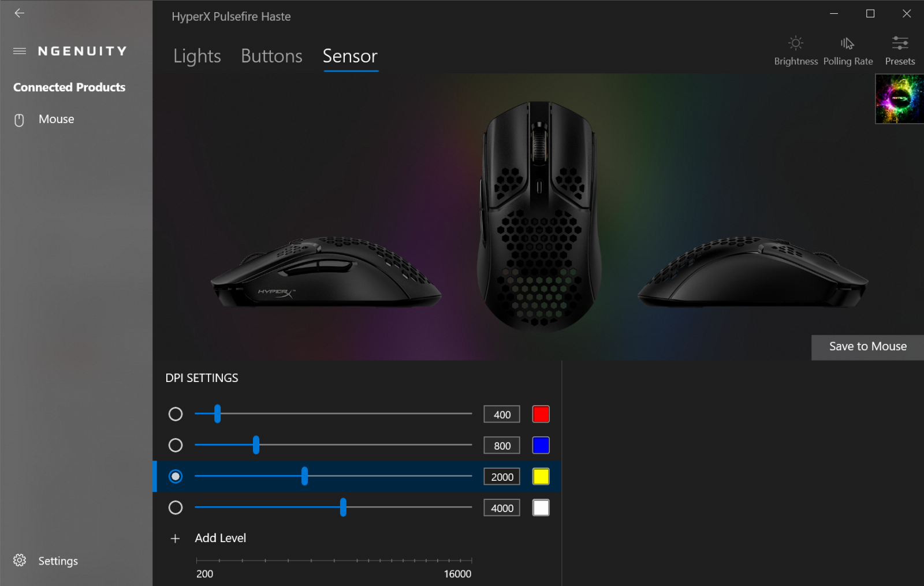The width and height of the screenshot is (924, 586).
Task: Select the 4000 DPI radio button
Action: point(176,508)
